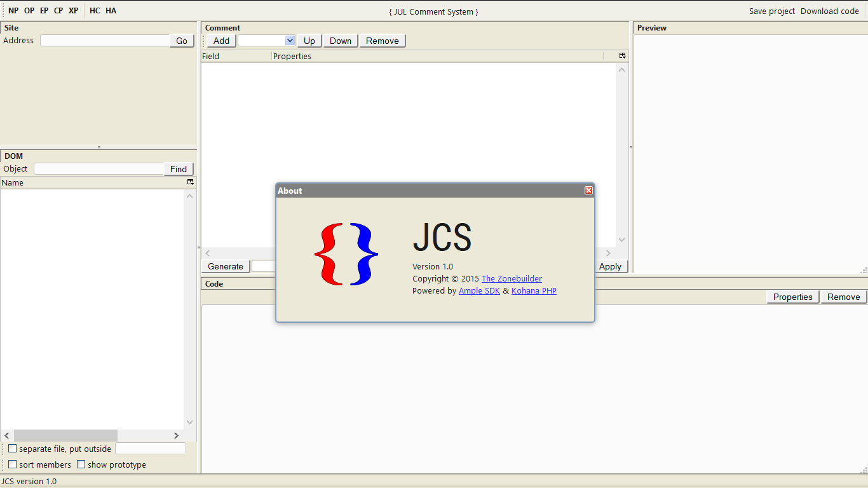
Task: Select the EP icon in the toolbar
Action: (44, 10)
